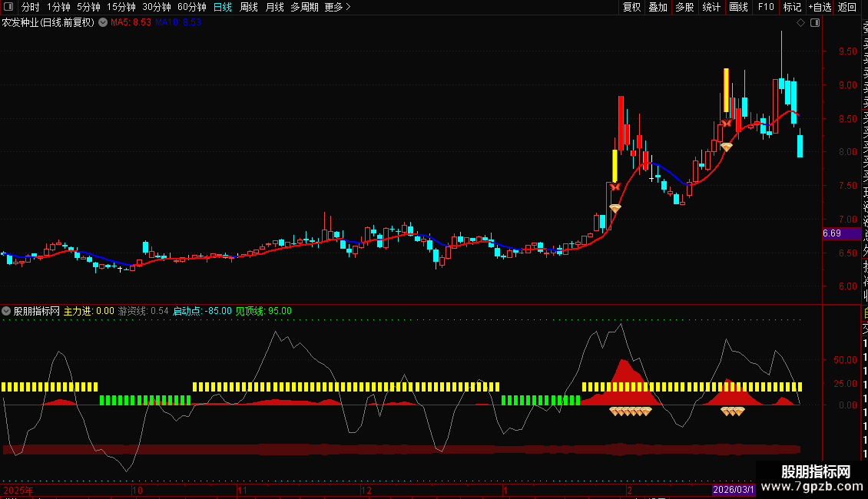Select the 1分钟 period tab

point(58,7)
